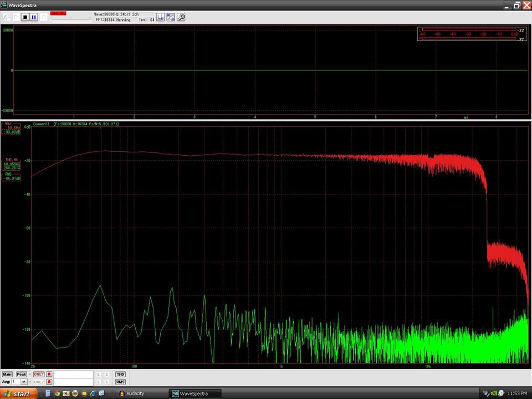Click the WaveSpectra taskbar button

tap(195, 393)
